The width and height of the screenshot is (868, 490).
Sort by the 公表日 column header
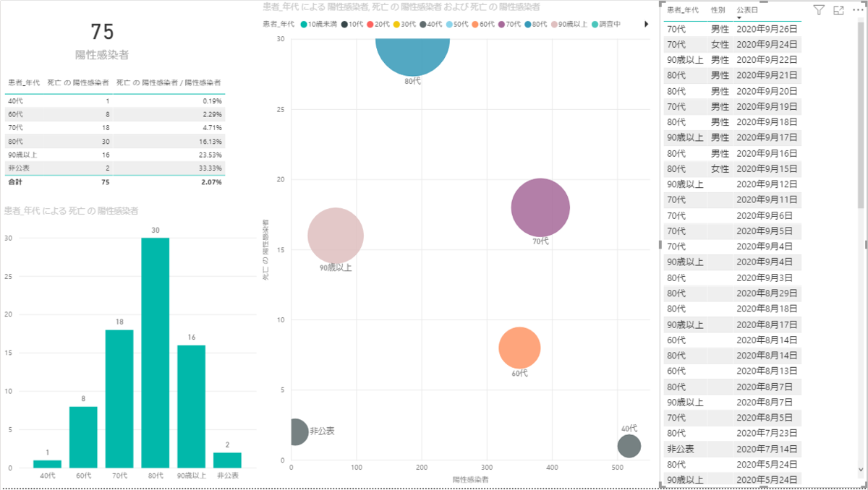(x=748, y=10)
